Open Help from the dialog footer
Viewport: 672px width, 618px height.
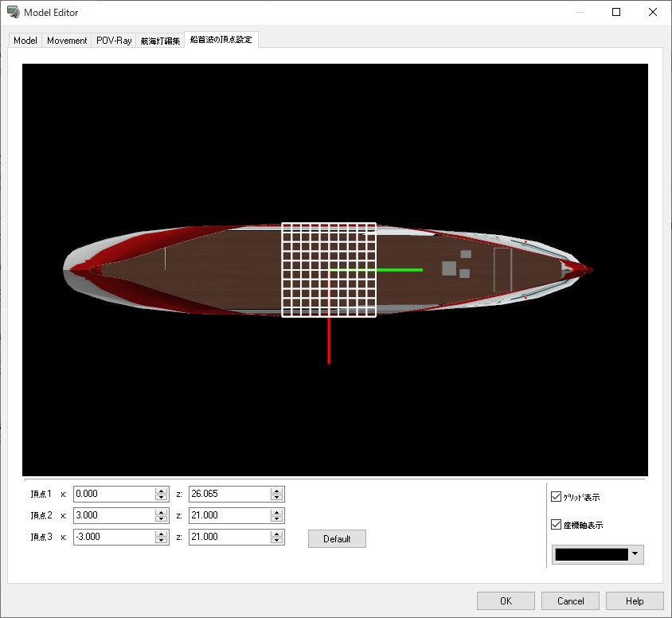(635, 601)
